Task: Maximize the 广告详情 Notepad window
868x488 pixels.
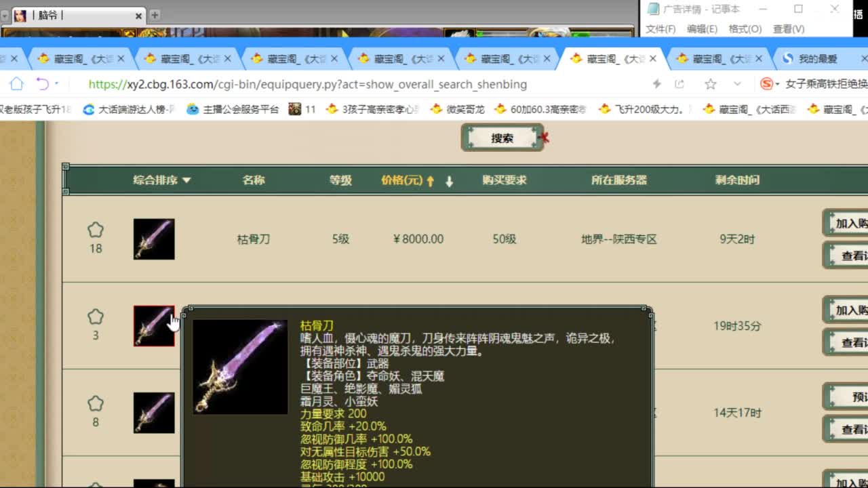Action: 798,9
